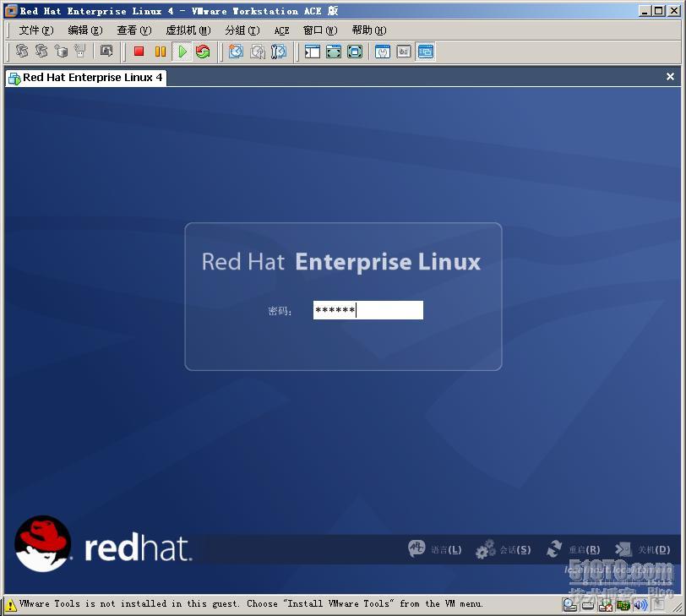Click the yellow Suspend pause button
Image resolution: width=686 pixels, height=616 pixels.
(161, 52)
